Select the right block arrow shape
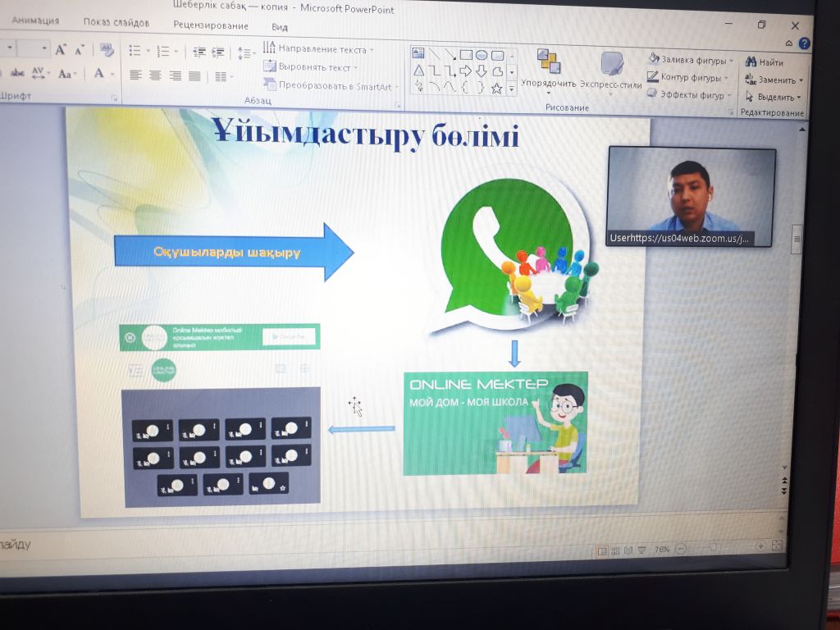Viewport: 840px width, 630px height. pyautogui.click(x=465, y=71)
